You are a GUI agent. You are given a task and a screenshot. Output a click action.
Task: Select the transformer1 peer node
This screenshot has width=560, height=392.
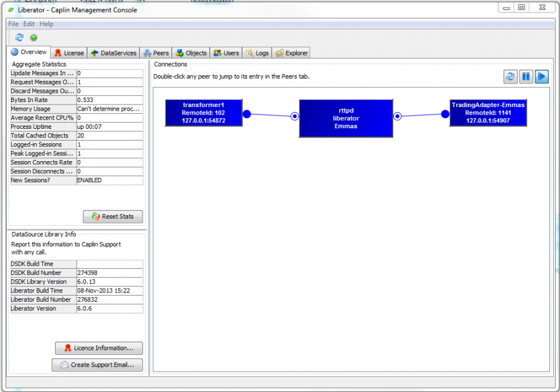[x=203, y=113]
